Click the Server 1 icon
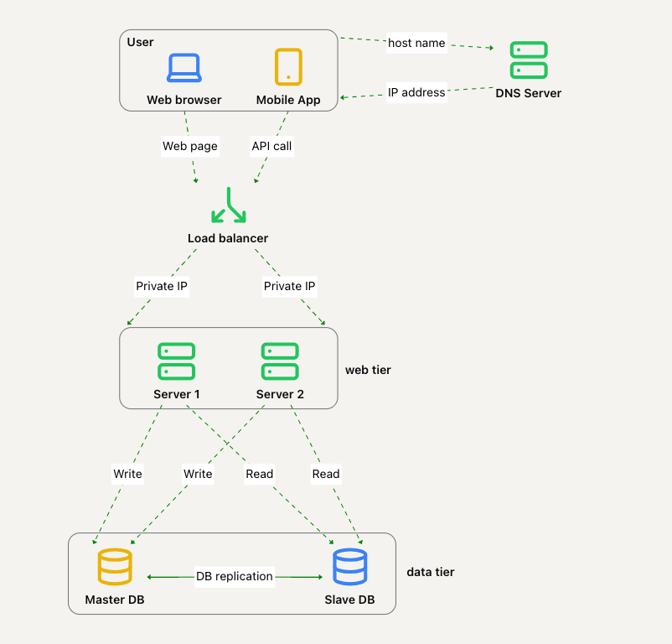 tap(176, 361)
